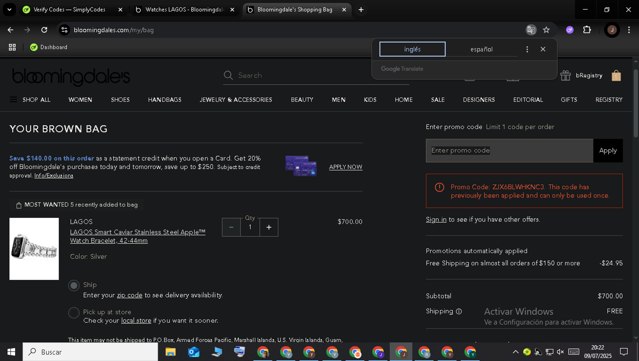Open the brown shopping bag icon

[x=616, y=75]
